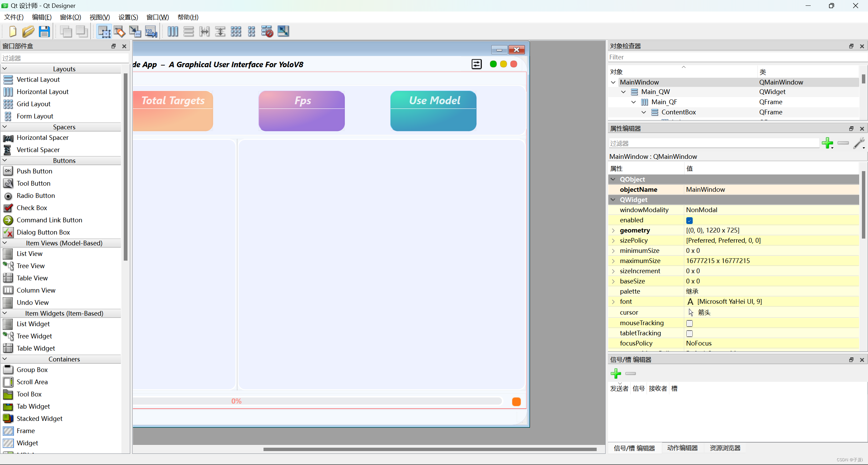Select Push Button in the widget box

[x=34, y=171]
